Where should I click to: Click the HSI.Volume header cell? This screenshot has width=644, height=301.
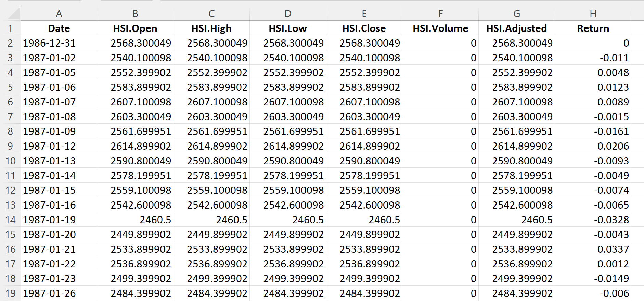click(x=440, y=28)
